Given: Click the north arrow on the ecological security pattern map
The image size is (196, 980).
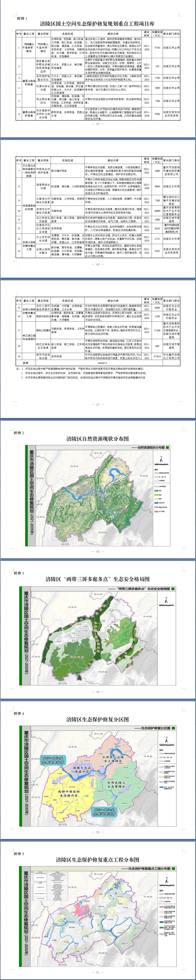Looking at the screenshot, I should (166, 601).
